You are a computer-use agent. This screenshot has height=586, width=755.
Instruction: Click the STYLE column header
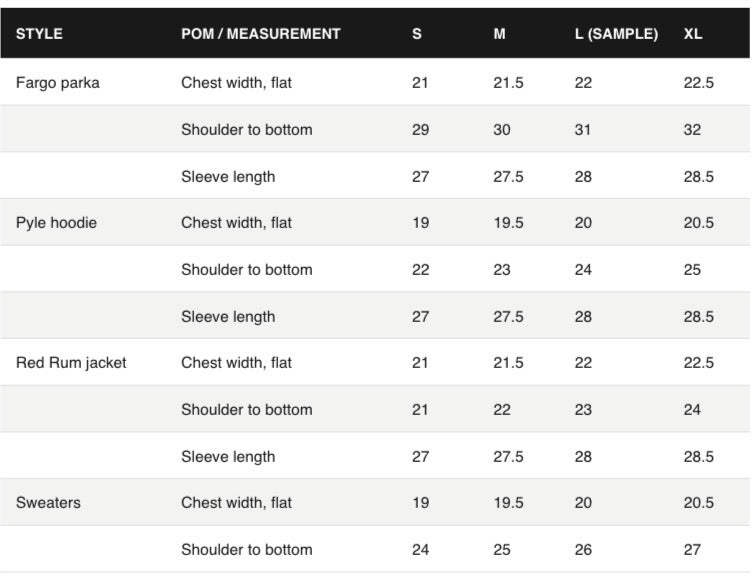coord(39,34)
